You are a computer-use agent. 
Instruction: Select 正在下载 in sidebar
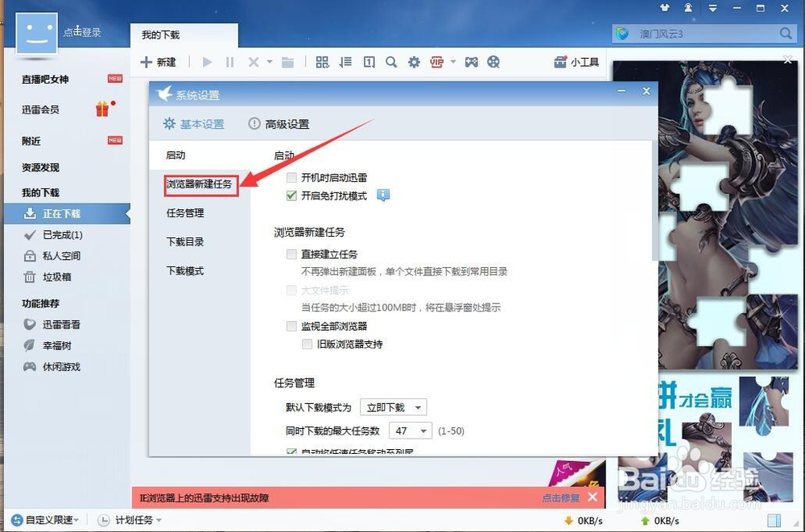pyautogui.click(x=68, y=213)
